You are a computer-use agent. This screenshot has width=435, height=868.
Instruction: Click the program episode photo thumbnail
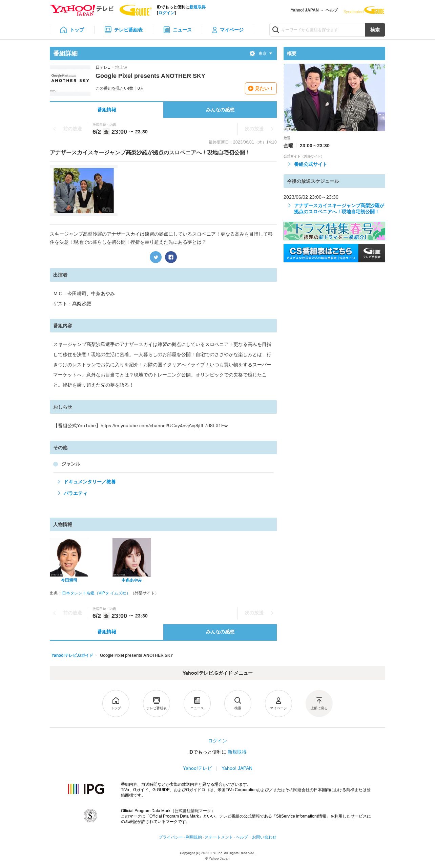click(84, 191)
